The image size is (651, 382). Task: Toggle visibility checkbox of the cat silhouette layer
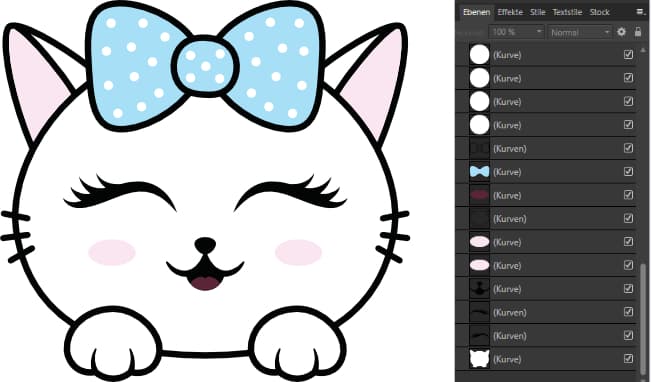click(628, 358)
